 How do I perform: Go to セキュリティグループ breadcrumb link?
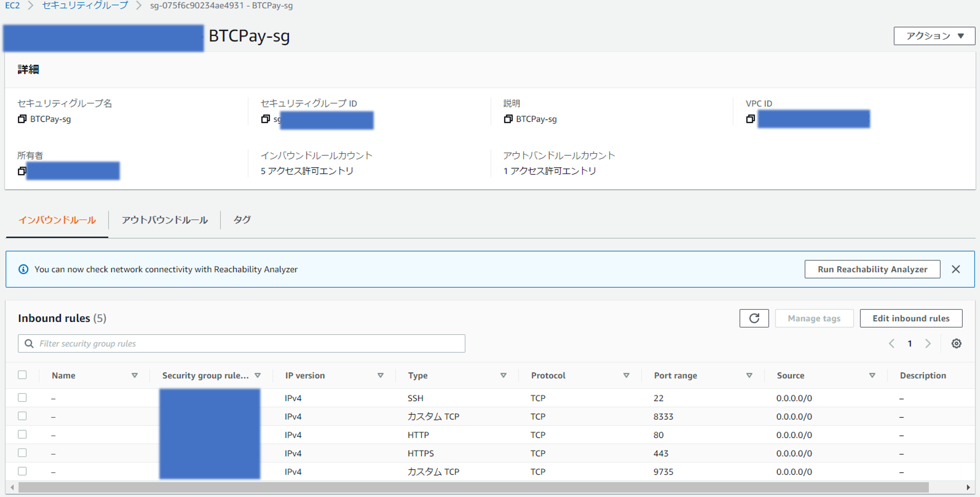point(85,5)
